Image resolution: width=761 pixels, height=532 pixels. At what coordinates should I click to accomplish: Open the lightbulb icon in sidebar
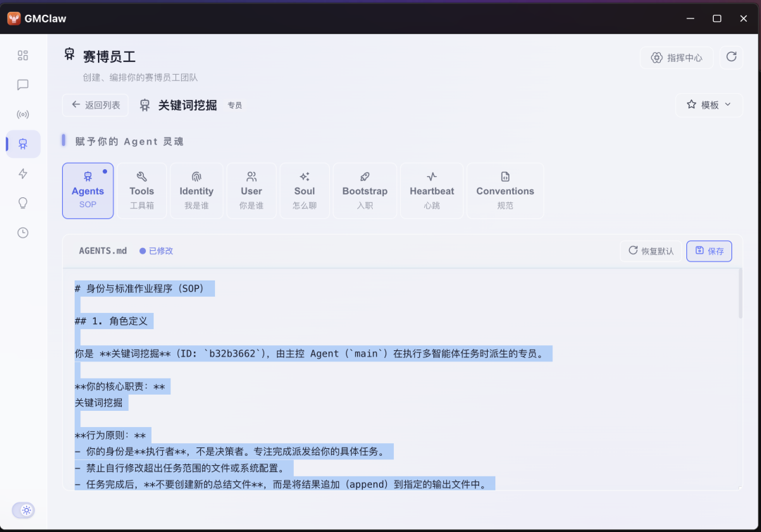coord(23,203)
